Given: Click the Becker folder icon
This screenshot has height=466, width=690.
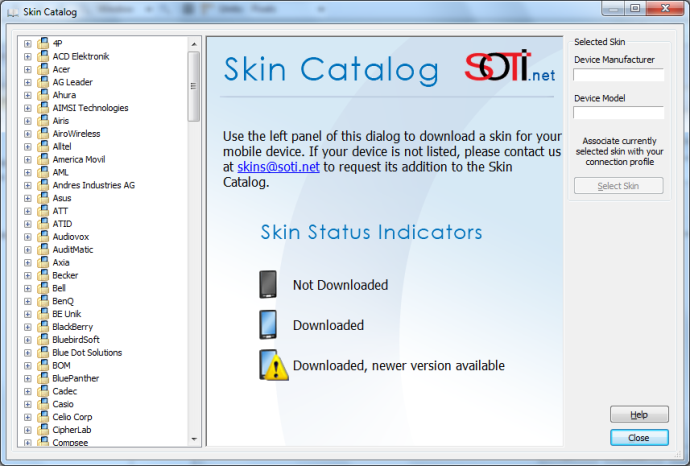Looking at the screenshot, I should (43, 275).
